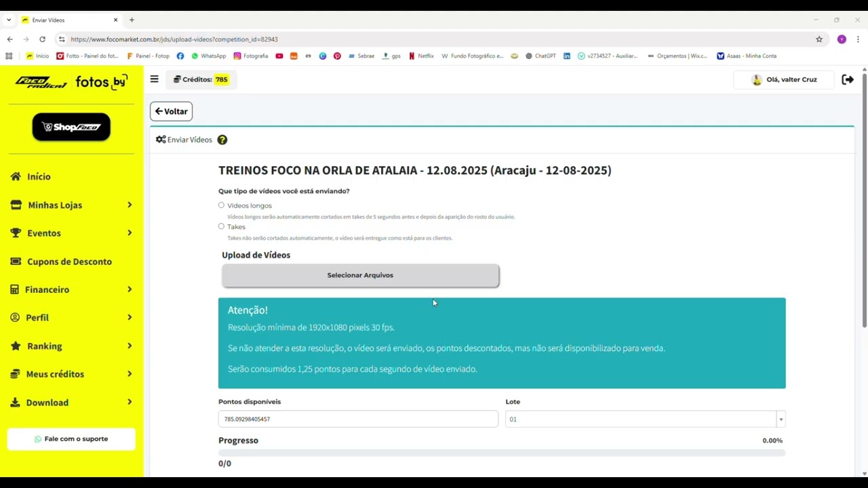
Task: Expand the Minhas Lojas submenu
Action: 130,205
